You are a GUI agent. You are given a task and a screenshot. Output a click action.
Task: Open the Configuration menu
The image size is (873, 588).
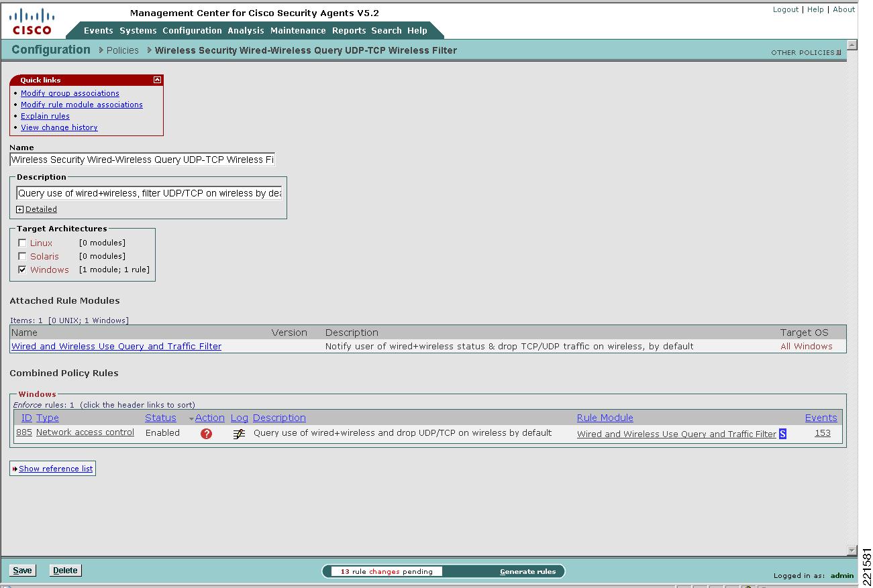tap(192, 30)
